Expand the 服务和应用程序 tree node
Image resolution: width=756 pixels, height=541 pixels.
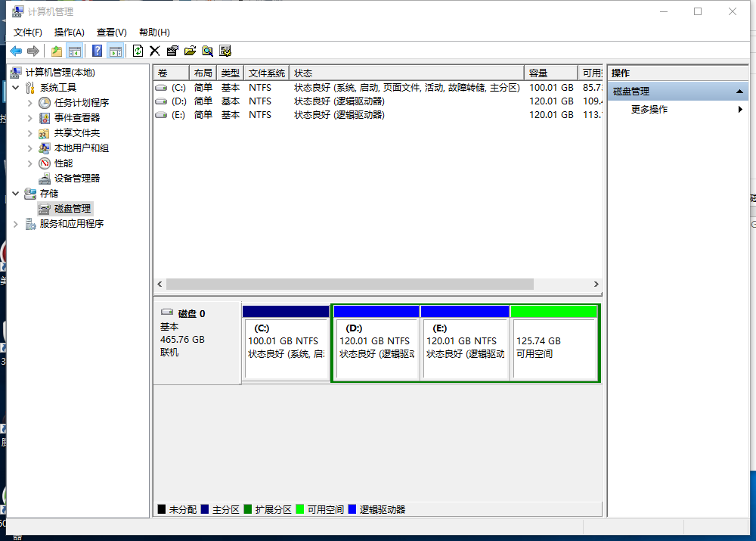click(16, 224)
